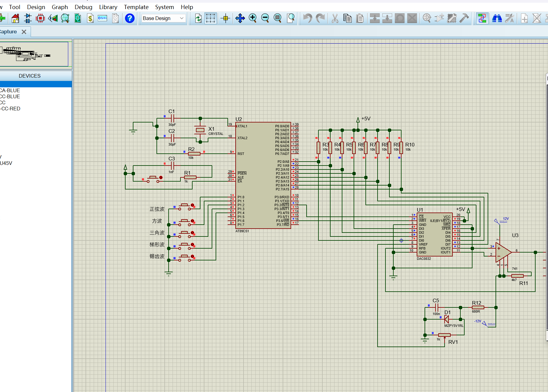Click Search and Tag binoculars icon
Viewport: 548px width, 392px height.
click(497, 18)
